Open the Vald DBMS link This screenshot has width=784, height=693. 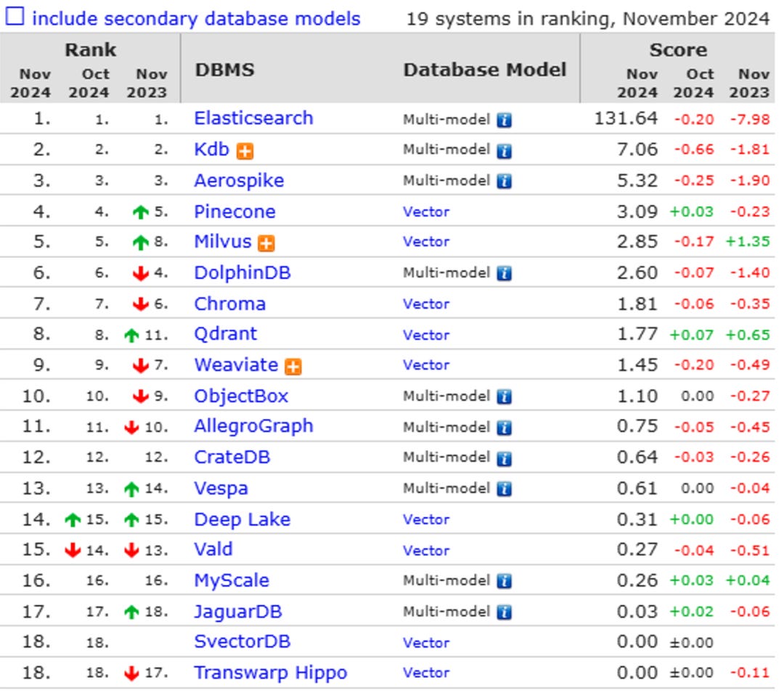[x=213, y=549]
